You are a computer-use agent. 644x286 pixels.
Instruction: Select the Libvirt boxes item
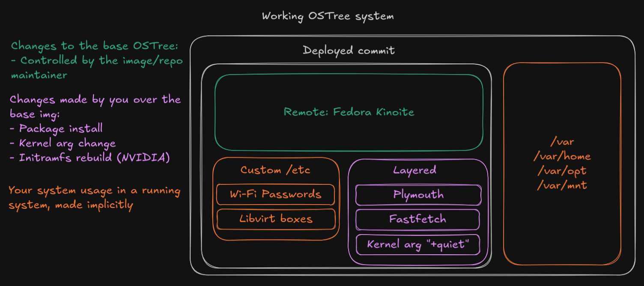pyautogui.click(x=275, y=219)
